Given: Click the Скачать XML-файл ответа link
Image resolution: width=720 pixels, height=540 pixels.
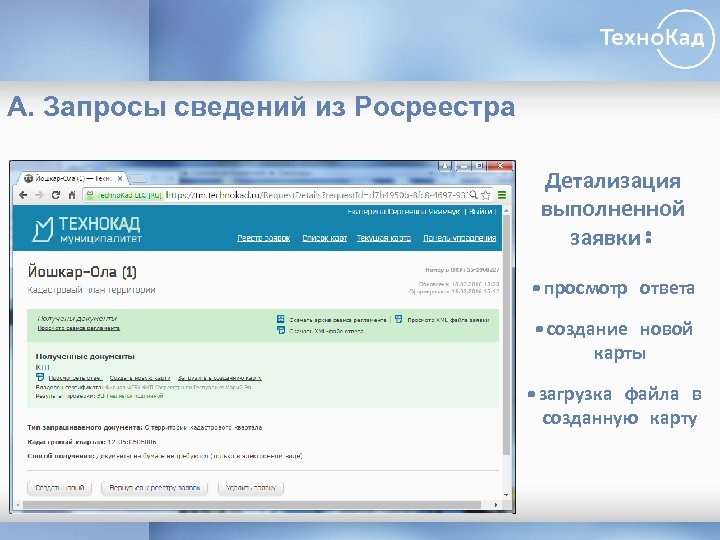Looking at the screenshot, I should (326, 331).
